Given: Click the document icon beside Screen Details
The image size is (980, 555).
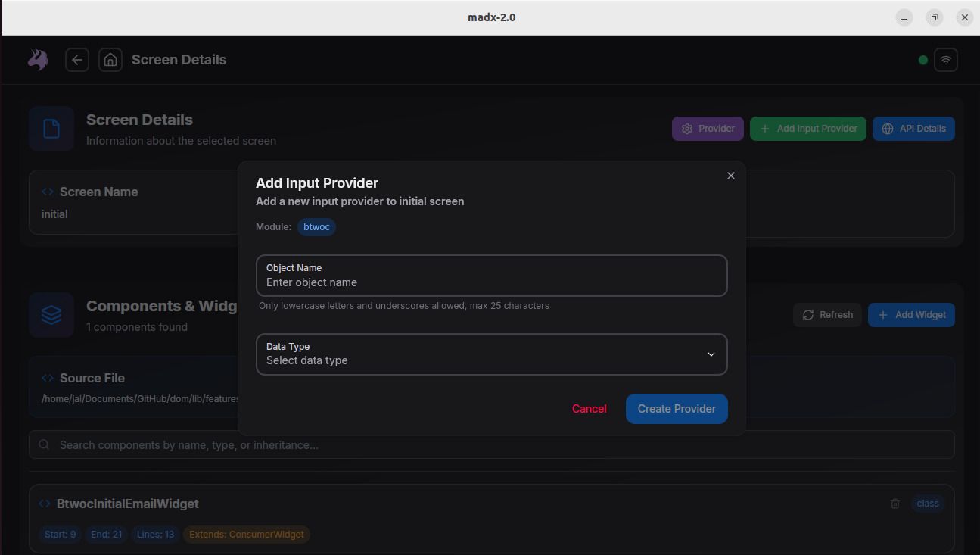Looking at the screenshot, I should pos(51,129).
